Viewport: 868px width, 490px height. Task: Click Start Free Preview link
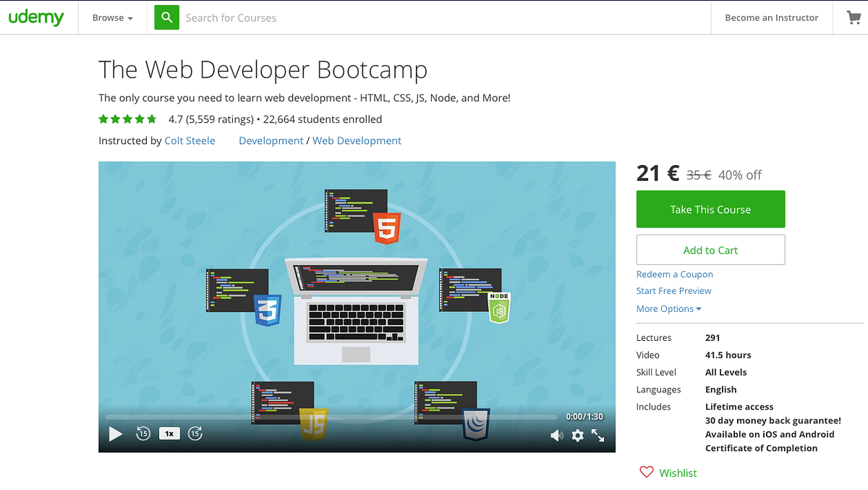(674, 291)
